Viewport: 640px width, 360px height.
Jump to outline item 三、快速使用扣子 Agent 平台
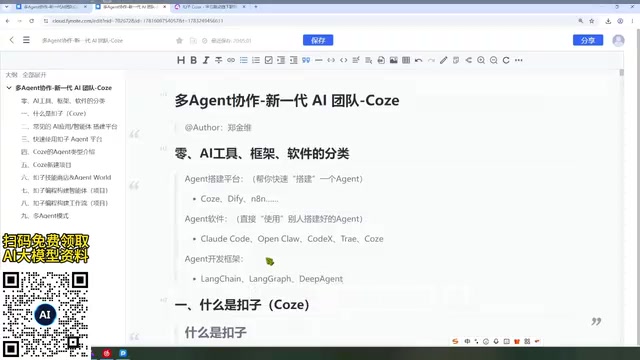coord(62,139)
